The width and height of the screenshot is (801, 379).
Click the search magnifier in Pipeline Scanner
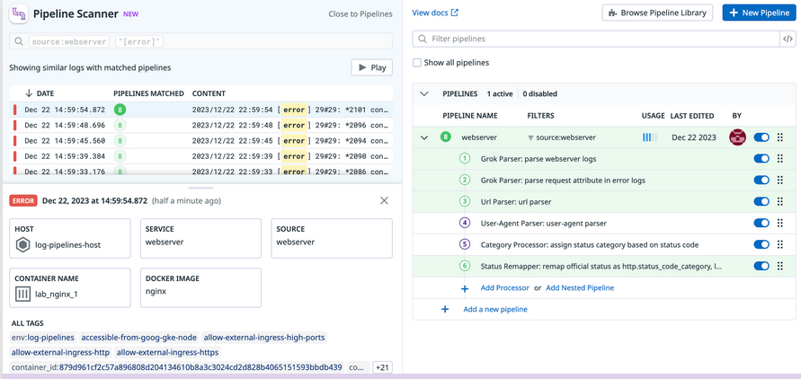[19, 41]
